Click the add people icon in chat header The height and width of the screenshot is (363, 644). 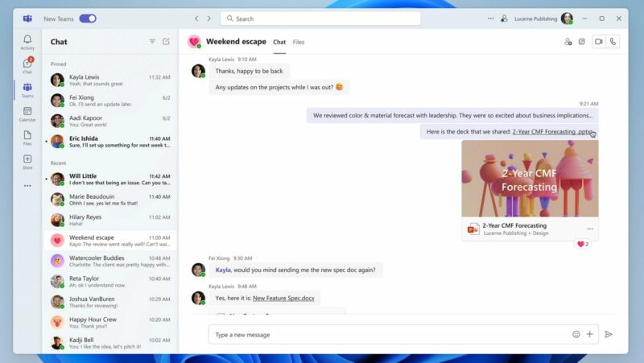coord(568,42)
